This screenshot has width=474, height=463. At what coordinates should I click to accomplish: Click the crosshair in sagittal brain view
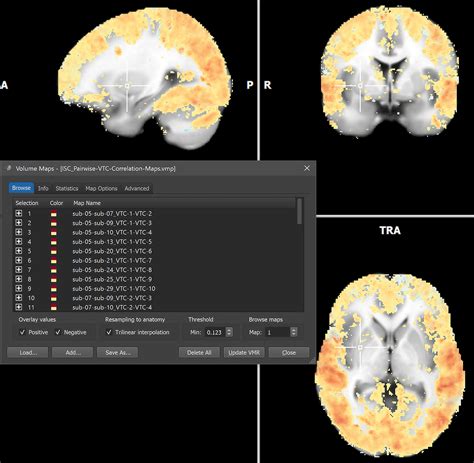pyautogui.click(x=127, y=86)
